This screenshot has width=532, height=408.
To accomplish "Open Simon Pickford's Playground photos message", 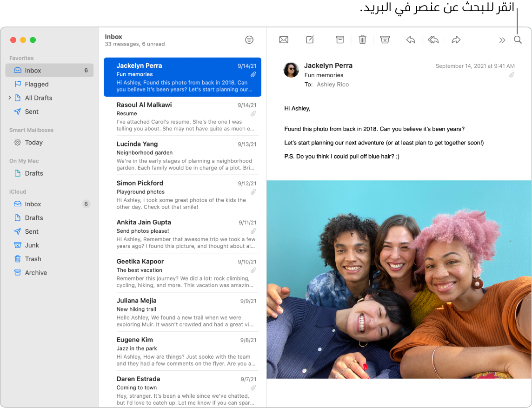I will 183,195.
